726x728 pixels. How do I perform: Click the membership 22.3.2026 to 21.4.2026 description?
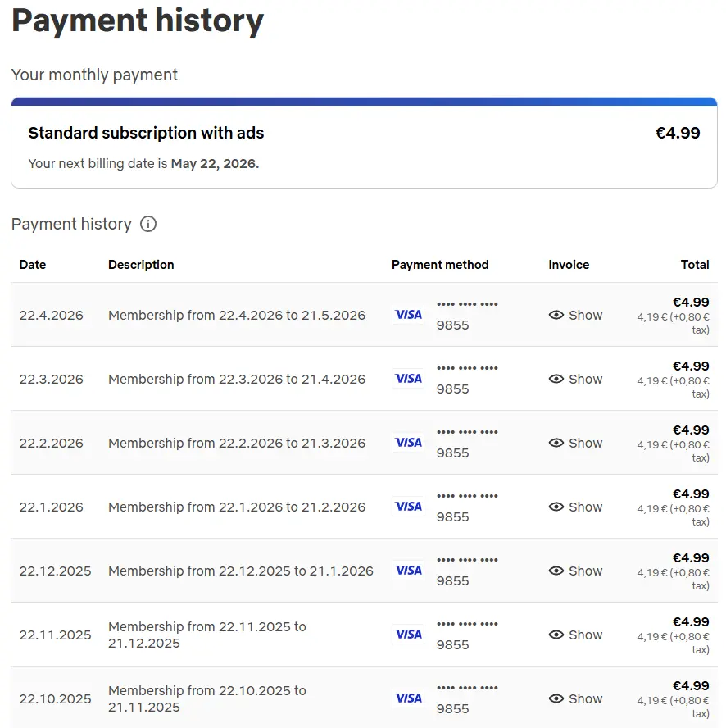pos(237,380)
